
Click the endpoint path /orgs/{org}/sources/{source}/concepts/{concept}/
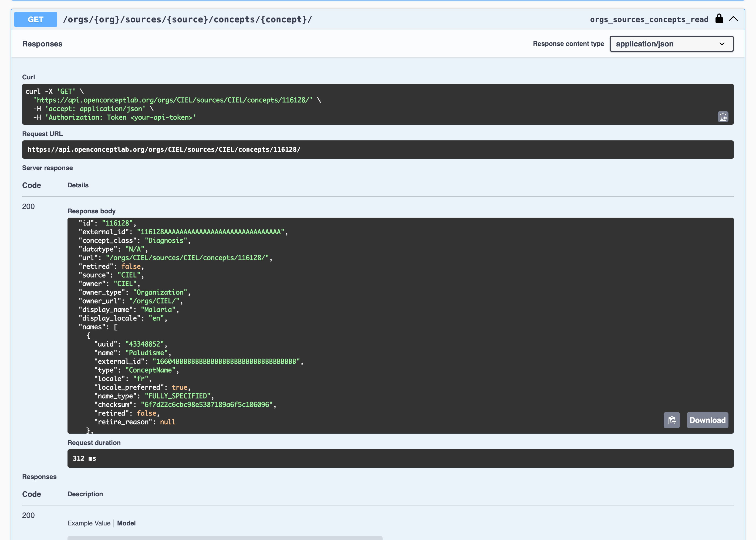(x=187, y=19)
